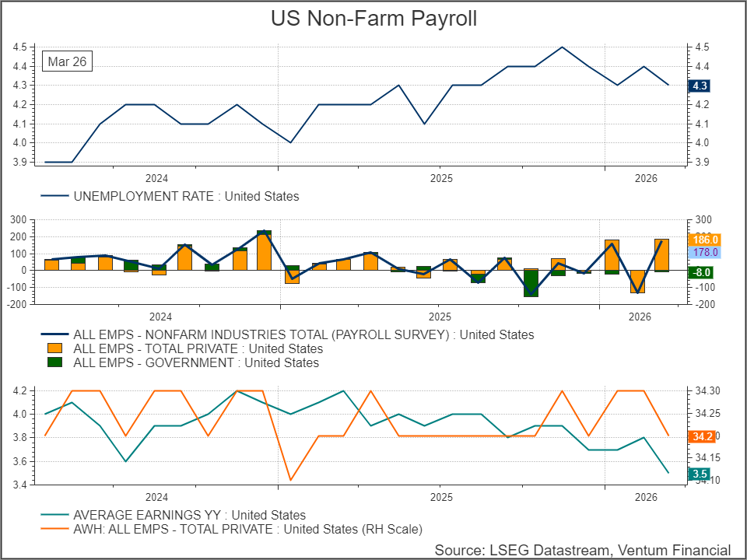Click the Nonfarm Industries Total legend line marker
Image resolution: width=747 pixels, height=560 pixels.
point(54,334)
